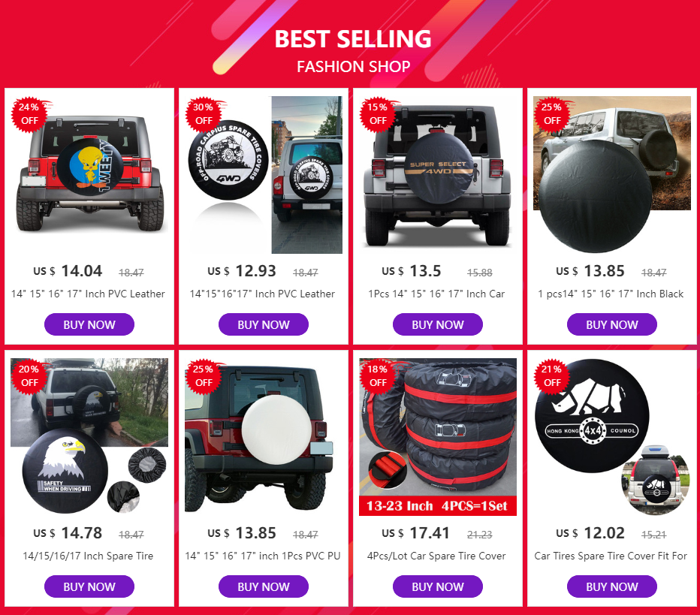Viewport: 700px width, 615px height.
Task: Click the 24% OFF badge on Tweety cover
Action: pos(29,114)
